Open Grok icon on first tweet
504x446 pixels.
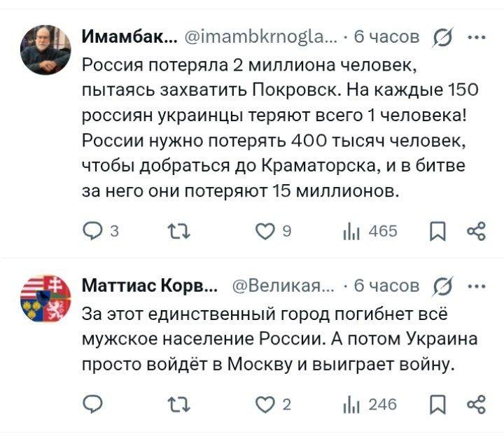coord(444,36)
